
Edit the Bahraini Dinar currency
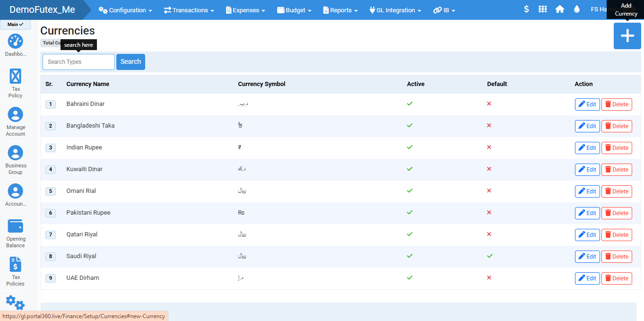point(587,104)
